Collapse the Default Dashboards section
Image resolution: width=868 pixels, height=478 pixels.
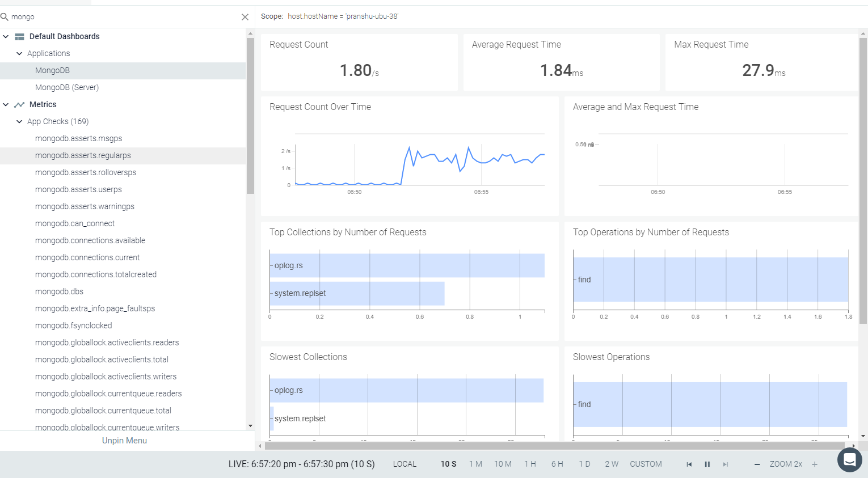[6, 37]
